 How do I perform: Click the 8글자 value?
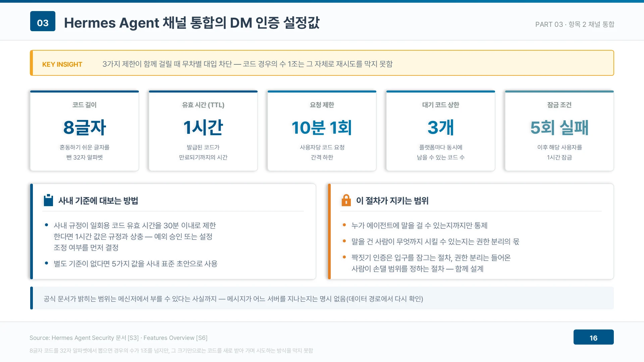(85, 127)
